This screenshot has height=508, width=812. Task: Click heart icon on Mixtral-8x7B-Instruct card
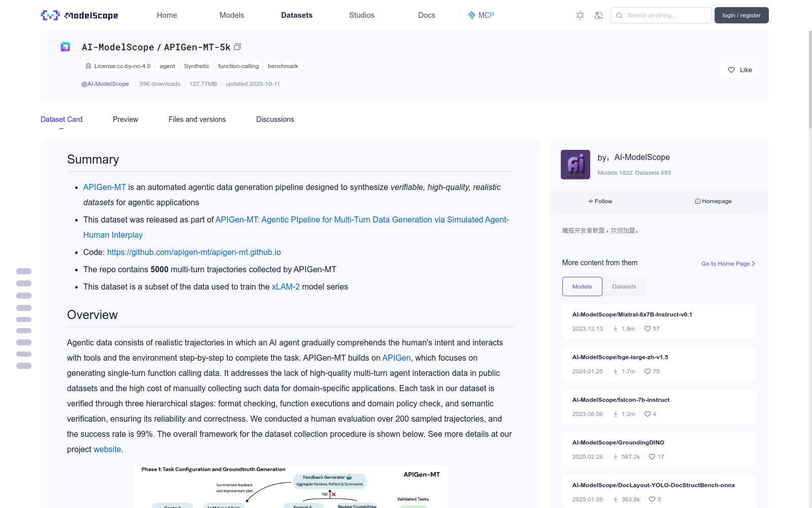tap(648, 329)
